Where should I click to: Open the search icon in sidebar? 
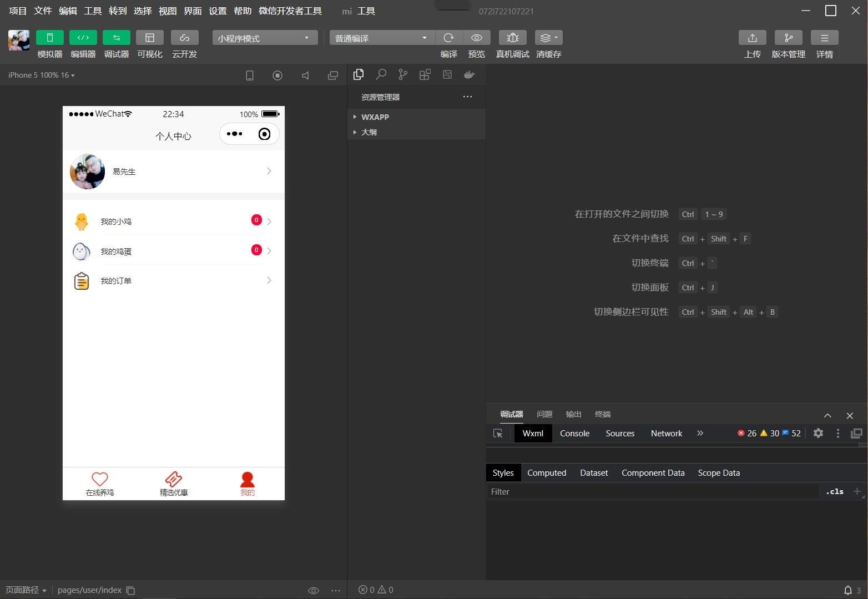tap(381, 74)
